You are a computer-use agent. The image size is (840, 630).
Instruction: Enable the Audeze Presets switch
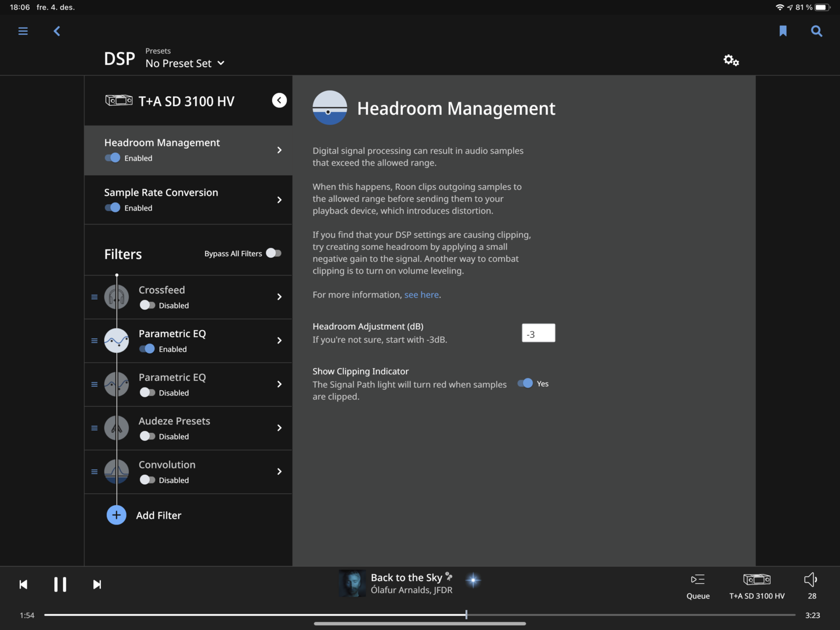tap(147, 436)
